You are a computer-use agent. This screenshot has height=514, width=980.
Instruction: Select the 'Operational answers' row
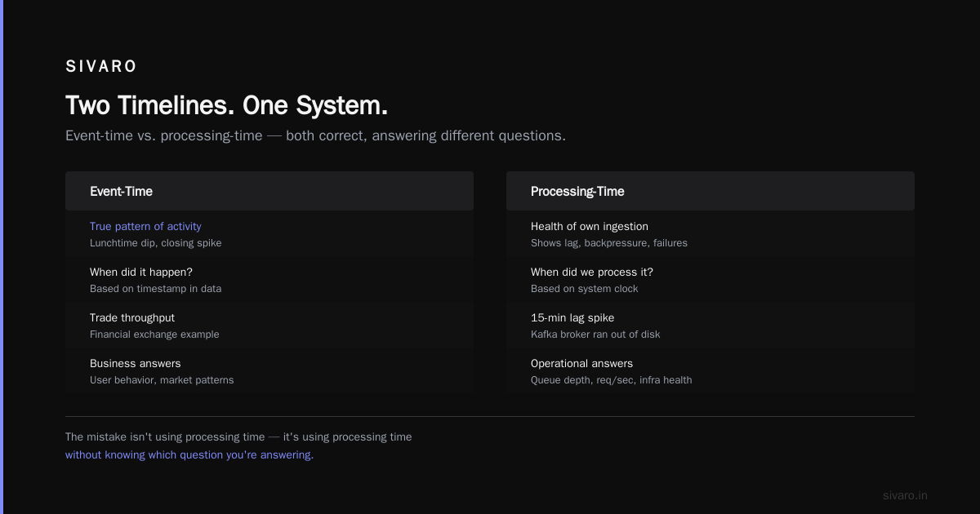(710, 371)
